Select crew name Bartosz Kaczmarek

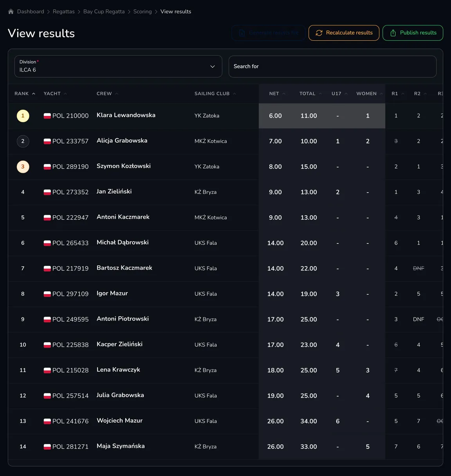pyautogui.click(x=124, y=268)
